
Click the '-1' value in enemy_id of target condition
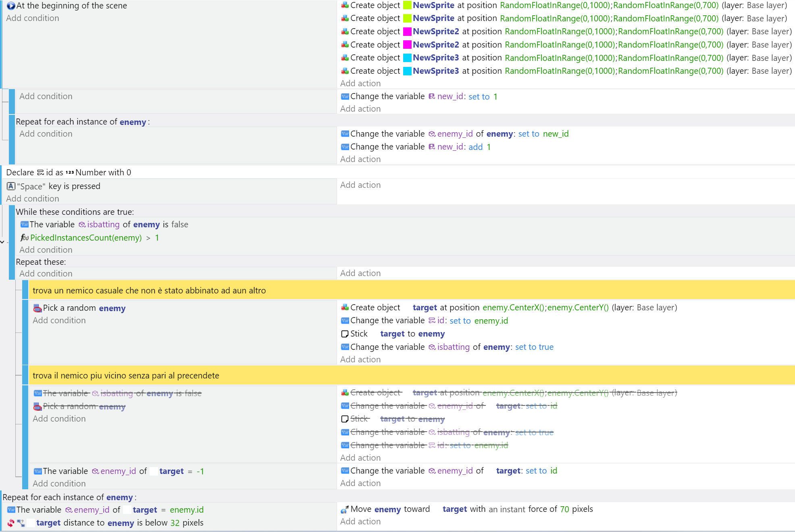(x=200, y=472)
